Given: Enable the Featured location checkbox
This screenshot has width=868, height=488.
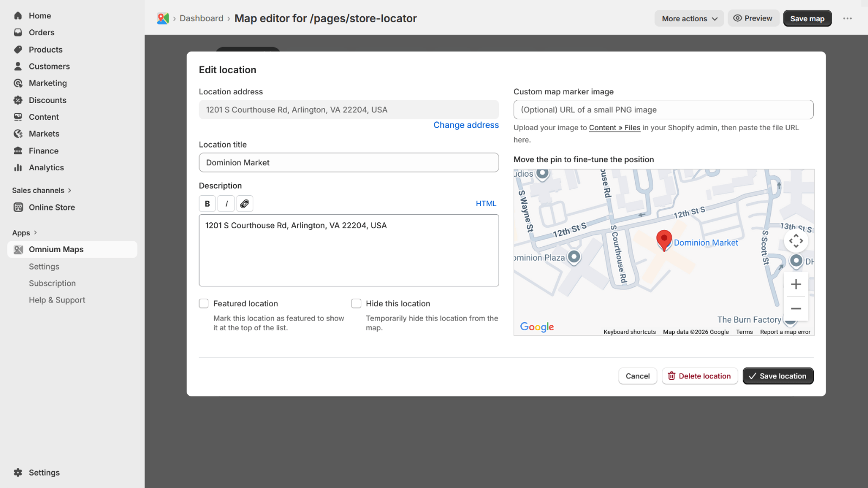Looking at the screenshot, I should point(203,304).
